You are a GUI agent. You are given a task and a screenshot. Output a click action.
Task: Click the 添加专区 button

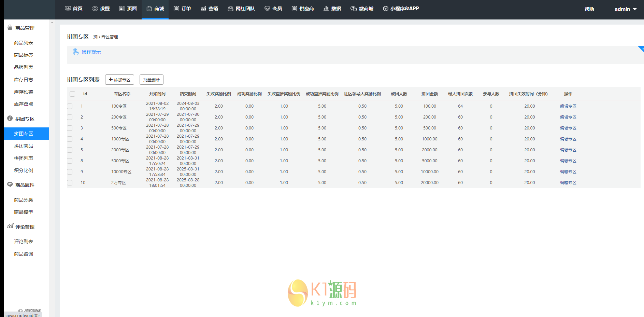pos(119,80)
